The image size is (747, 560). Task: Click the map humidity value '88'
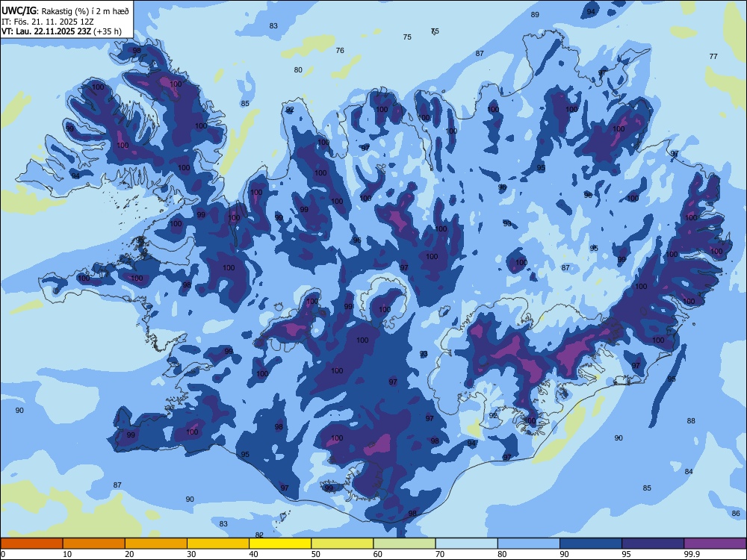point(691,421)
